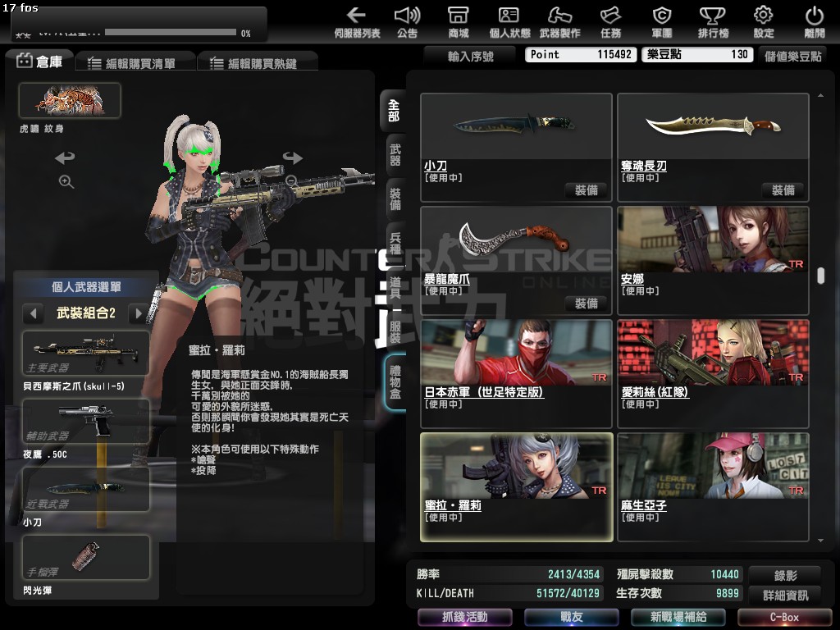The image size is (840, 630).
Task: Click the inventory scrollbar handle
Action: 820,276
